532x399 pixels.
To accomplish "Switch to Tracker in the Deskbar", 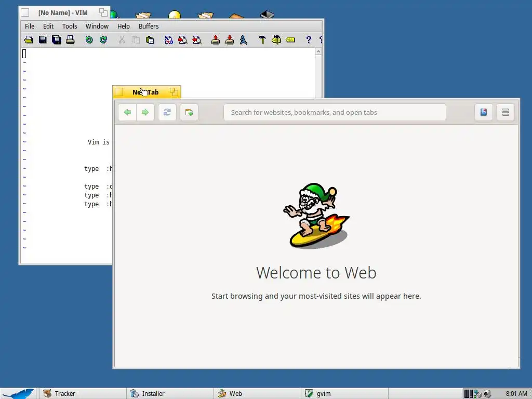I will 83,394.
